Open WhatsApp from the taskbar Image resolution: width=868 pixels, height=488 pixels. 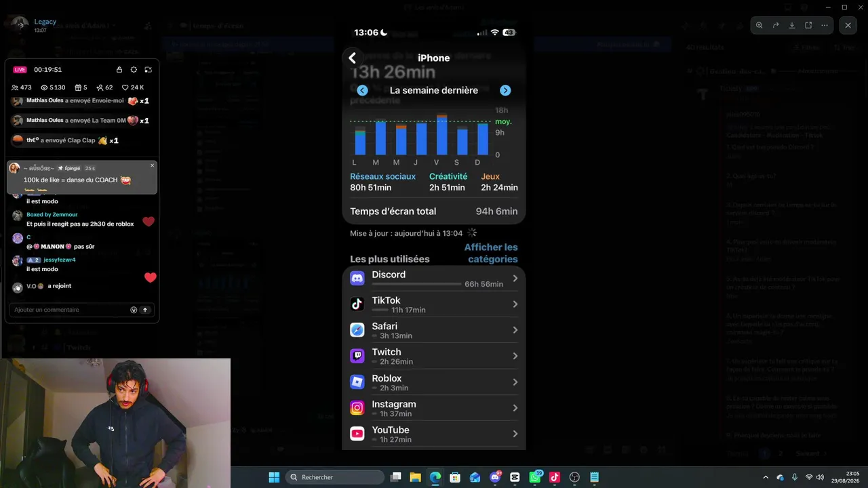535,477
